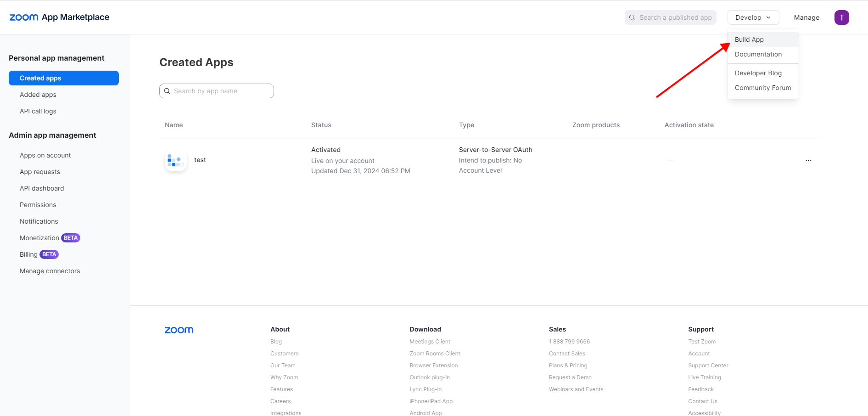
Task: Click the test app icon thumbnail
Action: [x=175, y=160]
